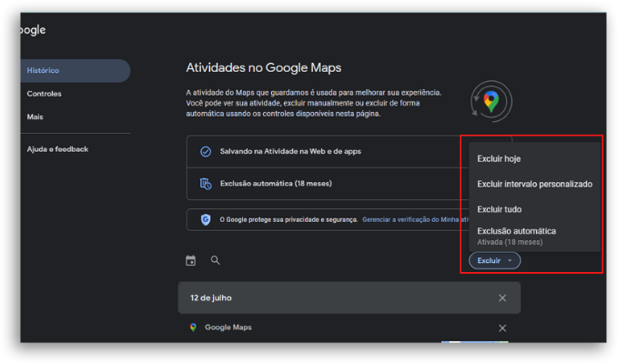This screenshot has height=364, width=637.
Task: Click the small Maps pin beside Google Maps entry
Action: [x=193, y=328]
